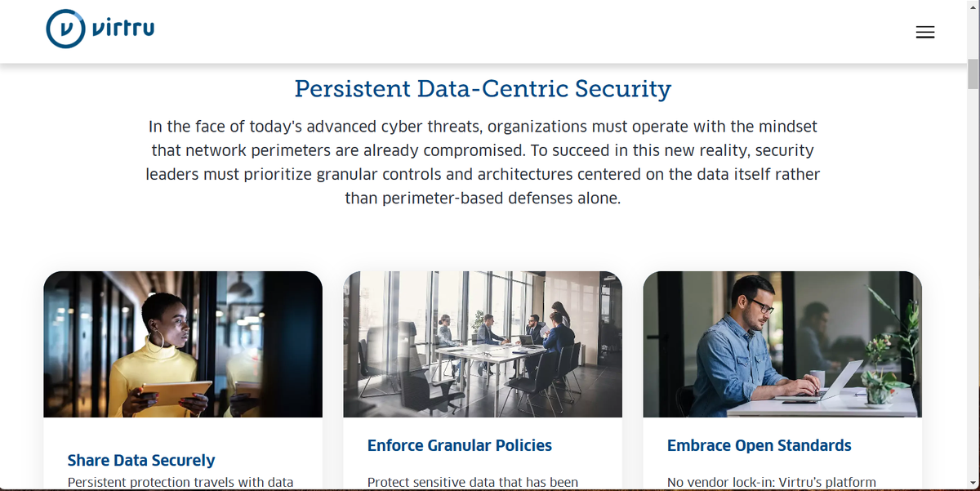Click the Persistent Data-Centric Security heading
This screenshot has height=491, width=980.
[482, 89]
